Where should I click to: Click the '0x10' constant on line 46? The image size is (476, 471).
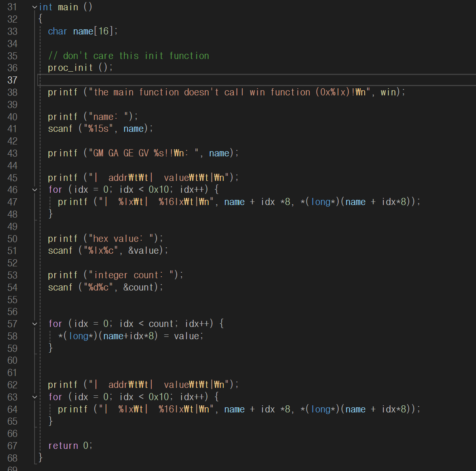158,190
